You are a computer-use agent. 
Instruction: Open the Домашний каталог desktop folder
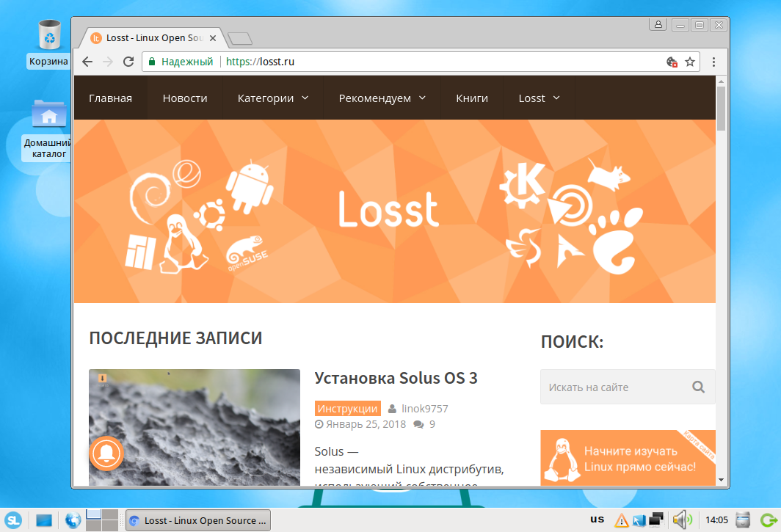tap(48, 129)
